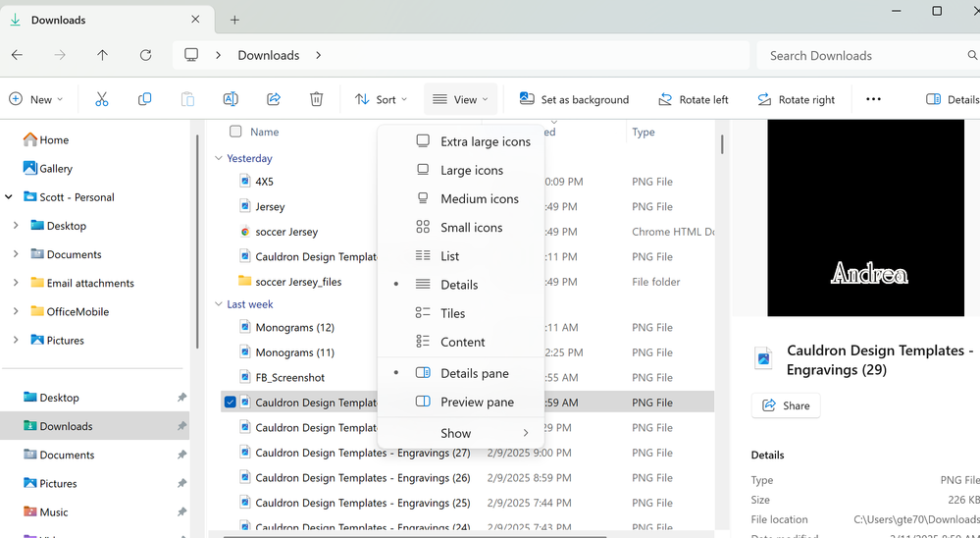This screenshot has width=980, height=538.
Task: Open Gallery in navigation pane
Action: [47, 168]
